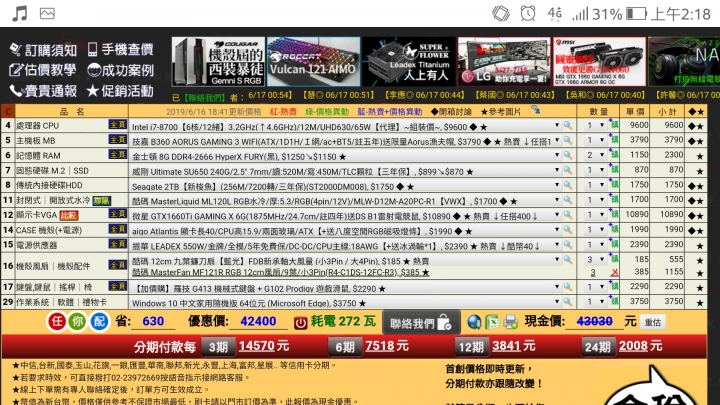Open 手機查價 menu item
Screen dimensions: 720x405
(120, 49)
